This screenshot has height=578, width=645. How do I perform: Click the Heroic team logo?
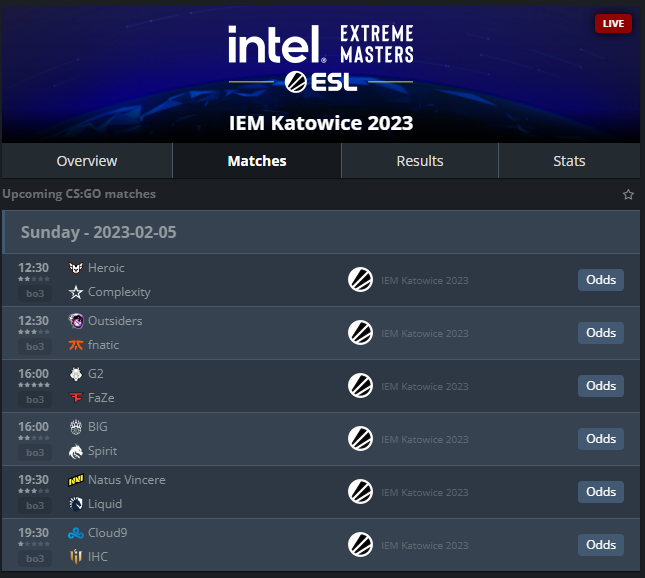(76, 268)
